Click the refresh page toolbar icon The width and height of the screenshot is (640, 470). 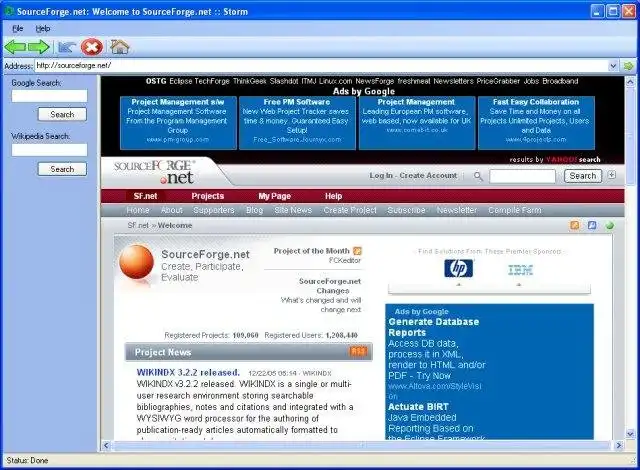coord(67,47)
